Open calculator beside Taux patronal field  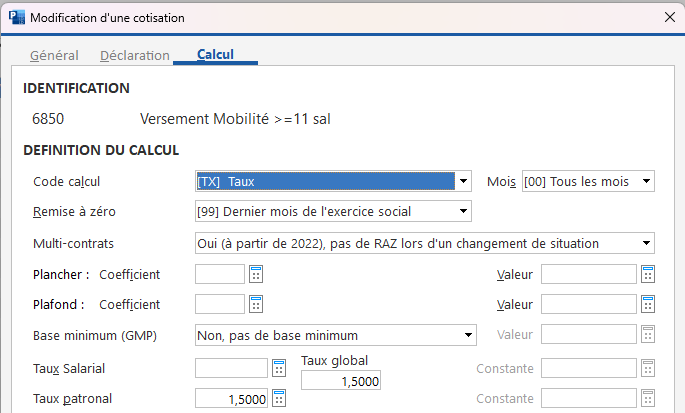pyautogui.click(x=278, y=399)
